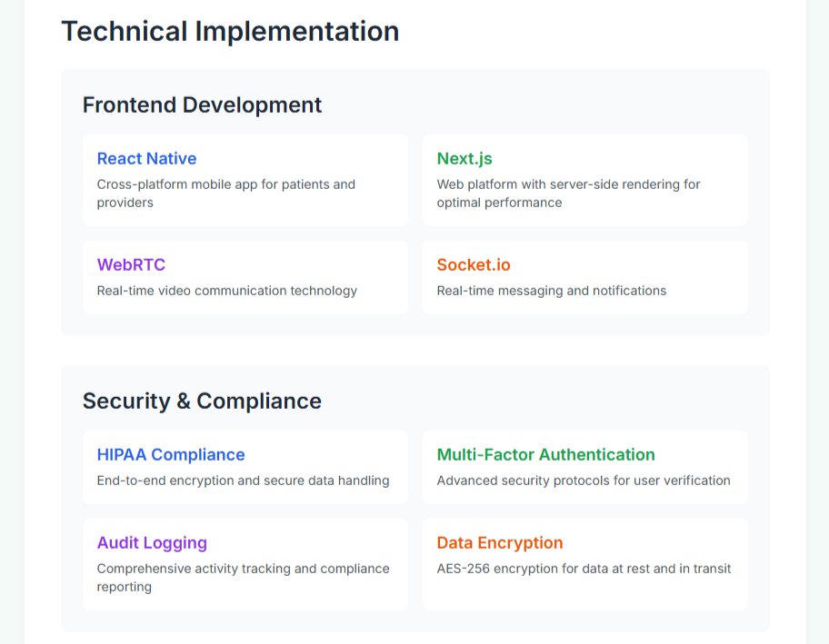Screen dimensions: 829x644
Task: Open the WebRTC card
Action: point(245,277)
